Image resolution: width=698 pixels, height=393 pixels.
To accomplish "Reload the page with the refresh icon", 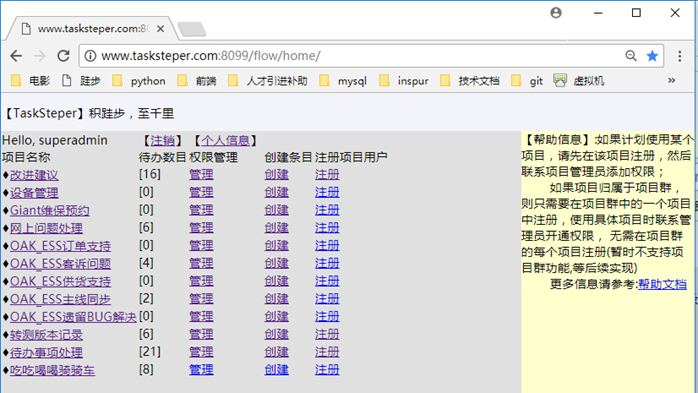I will (63, 56).
